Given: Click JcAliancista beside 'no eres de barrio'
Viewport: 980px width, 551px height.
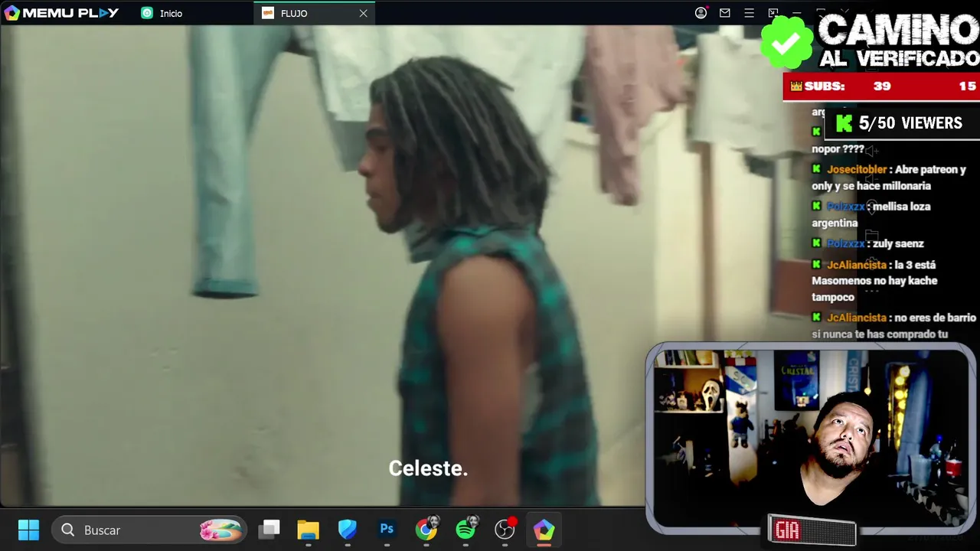Looking at the screenshot, I should pos(857,318).
